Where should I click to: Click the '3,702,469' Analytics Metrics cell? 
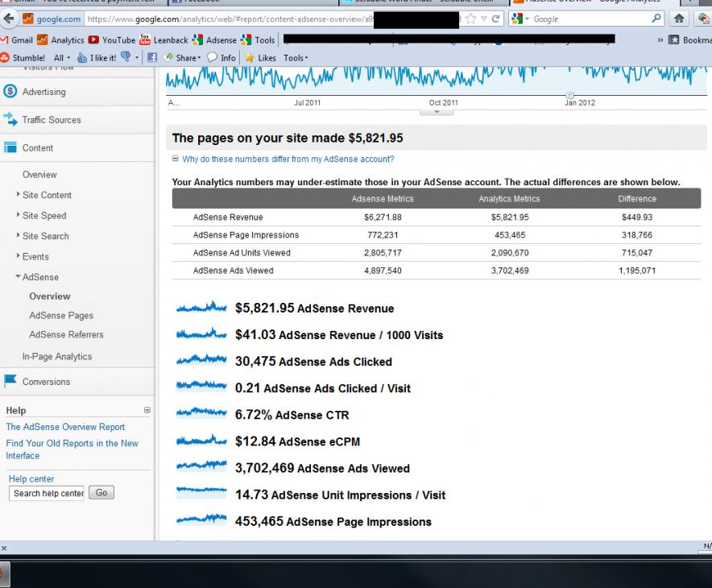pyautogui.click(x=510, y=271)
